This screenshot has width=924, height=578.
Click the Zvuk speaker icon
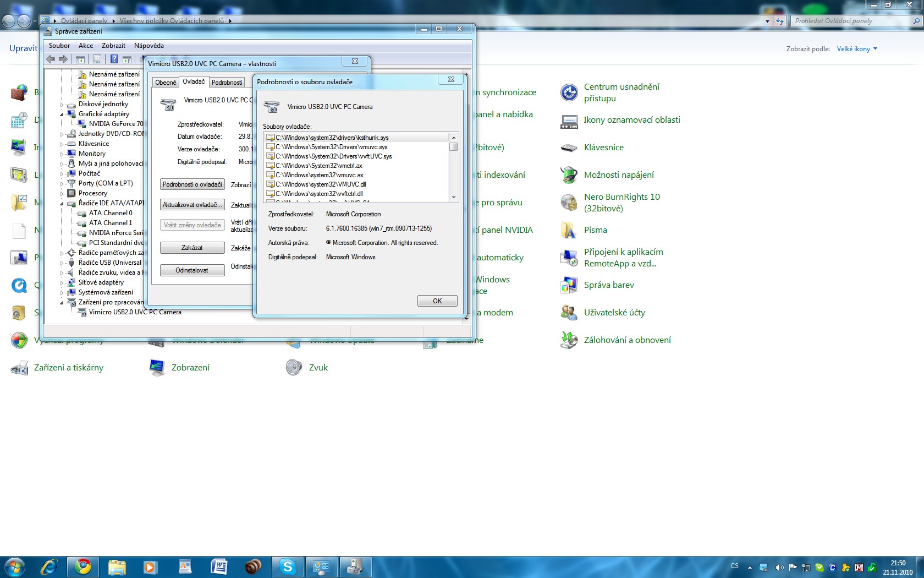294,368
